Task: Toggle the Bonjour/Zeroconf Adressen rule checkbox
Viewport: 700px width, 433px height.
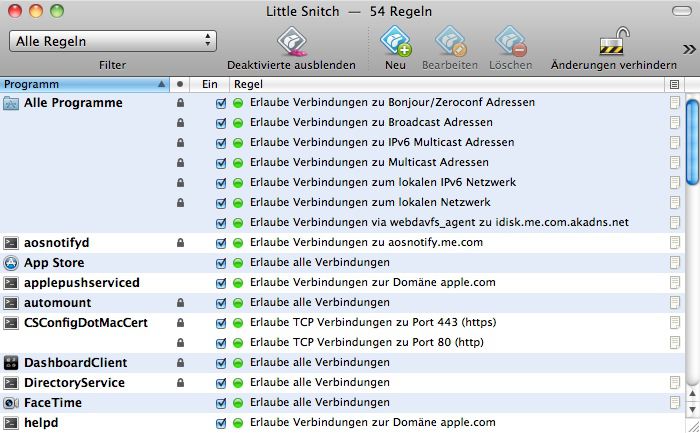Action: (x=221, y=103)
